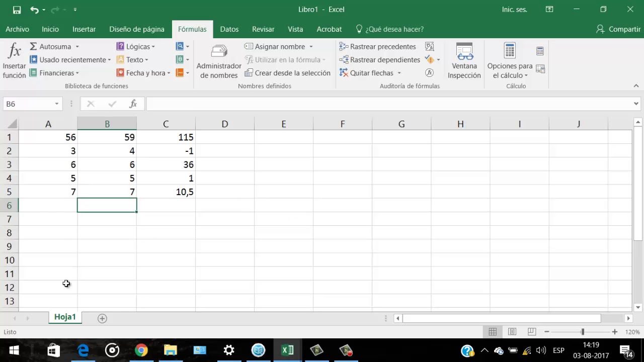Open the Texto functions dropdown
The height and width of the screenshot is (362, 644).
[132, 59]
